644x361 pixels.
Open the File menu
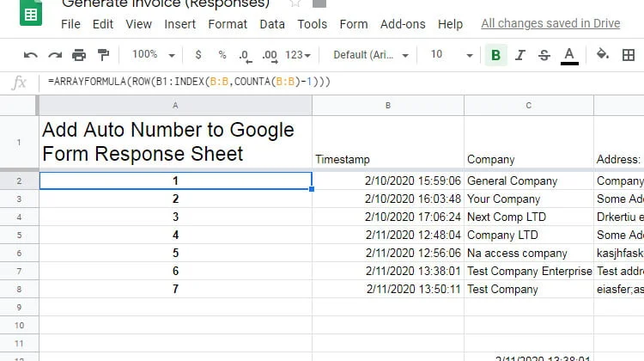point(70,24)
